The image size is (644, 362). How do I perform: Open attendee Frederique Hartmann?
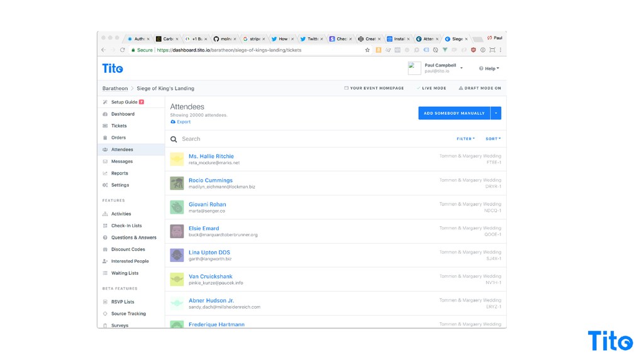point(216,325)
